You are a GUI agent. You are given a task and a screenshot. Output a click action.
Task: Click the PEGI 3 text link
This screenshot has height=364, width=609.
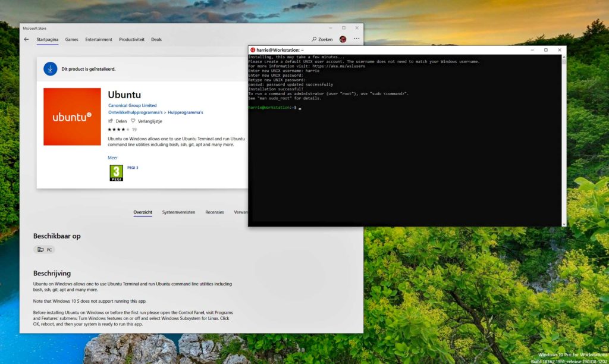[x=133, y=168]
